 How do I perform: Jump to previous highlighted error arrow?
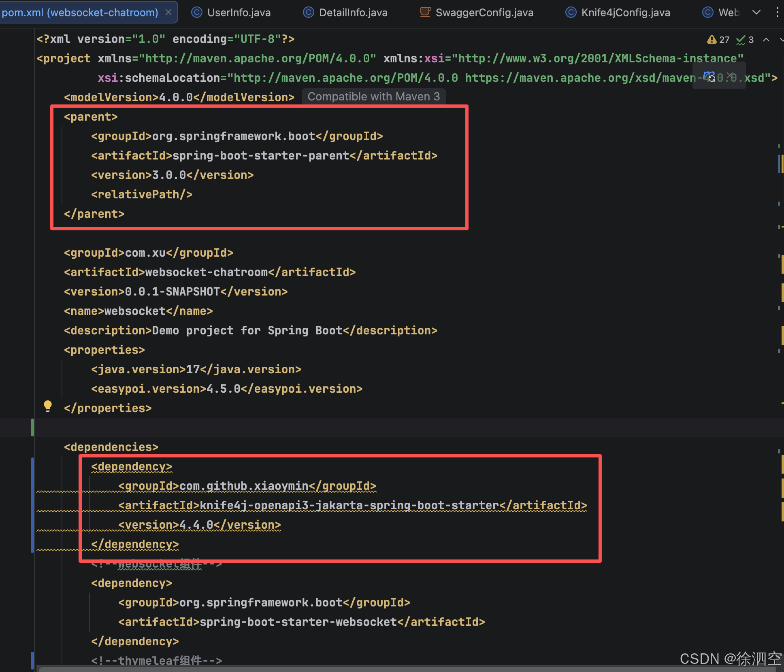pos(766,40)
